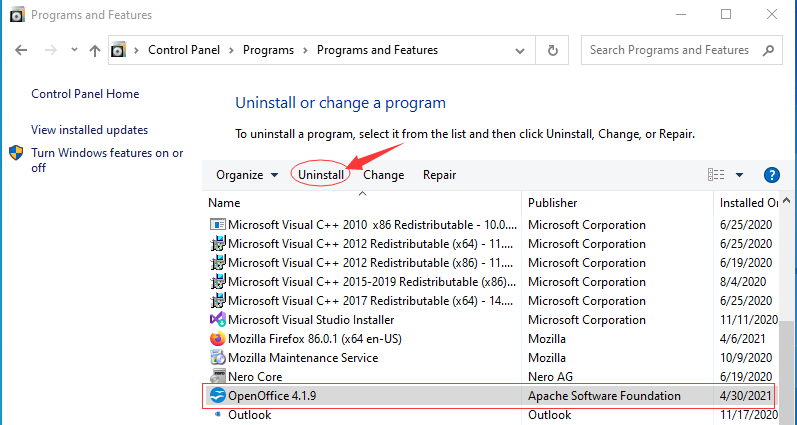Screen dimensions: 797x425
Task: Select Mozilla Firefox 86.0.1 entry
Action: (x=315, y=339)
